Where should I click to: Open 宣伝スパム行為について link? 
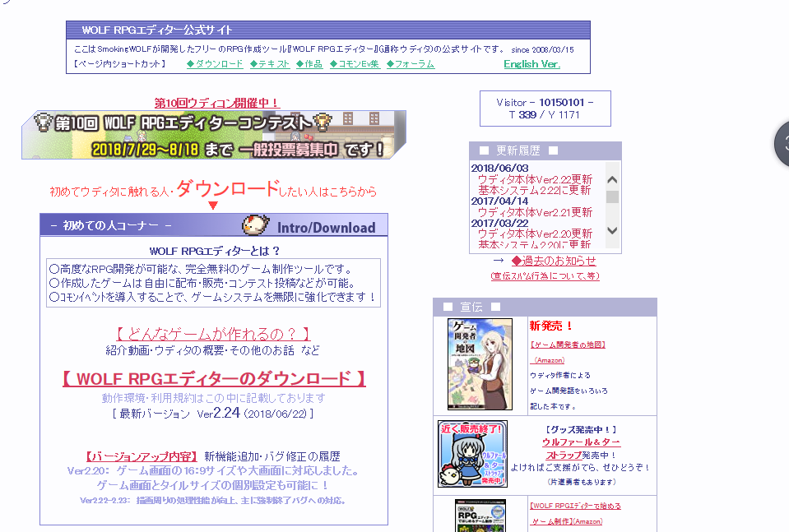point(545,276)
